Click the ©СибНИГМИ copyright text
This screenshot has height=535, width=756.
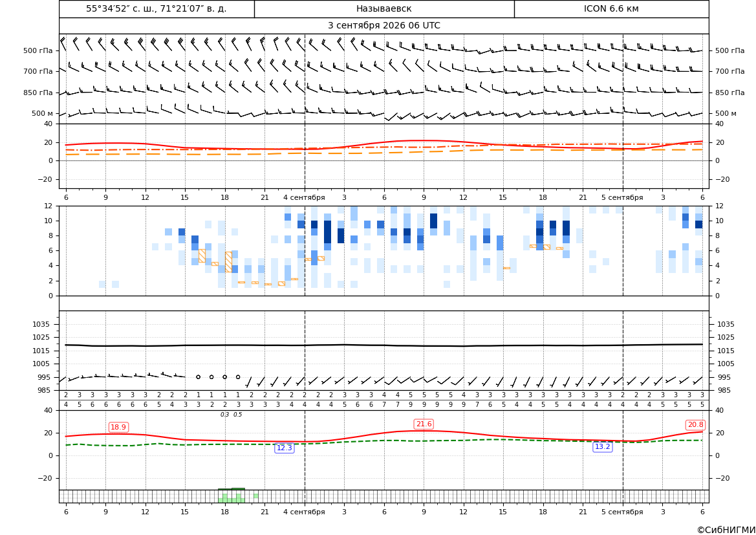click(726, 530)
